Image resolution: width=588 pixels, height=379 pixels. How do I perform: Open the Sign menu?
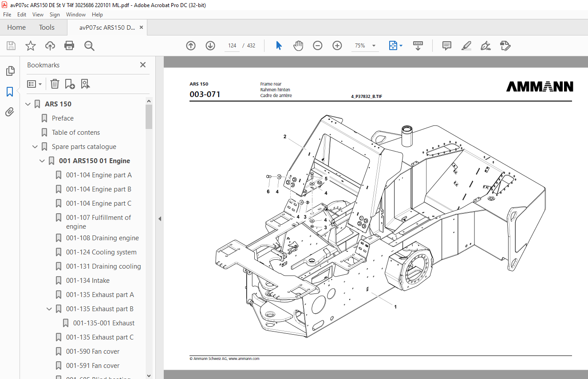click(x=55, y=15)
